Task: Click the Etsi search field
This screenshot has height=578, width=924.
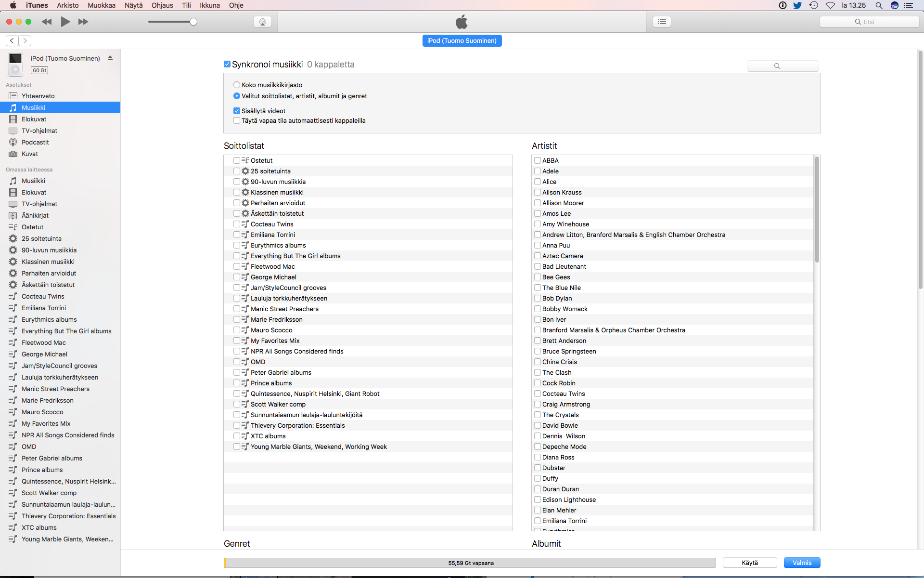Action: 869,22
